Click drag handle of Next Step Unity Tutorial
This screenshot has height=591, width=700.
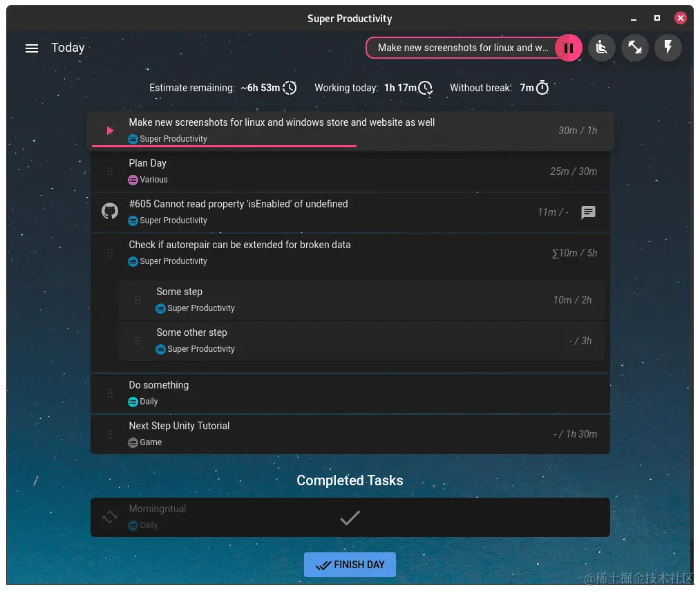coord(110,434)
